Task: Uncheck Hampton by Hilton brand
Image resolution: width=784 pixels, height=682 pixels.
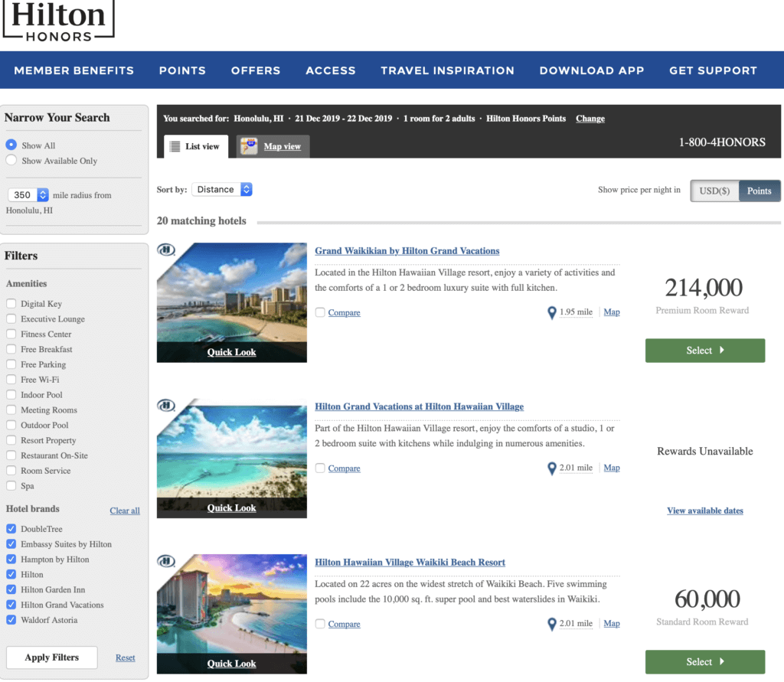Action: [11, 559]
